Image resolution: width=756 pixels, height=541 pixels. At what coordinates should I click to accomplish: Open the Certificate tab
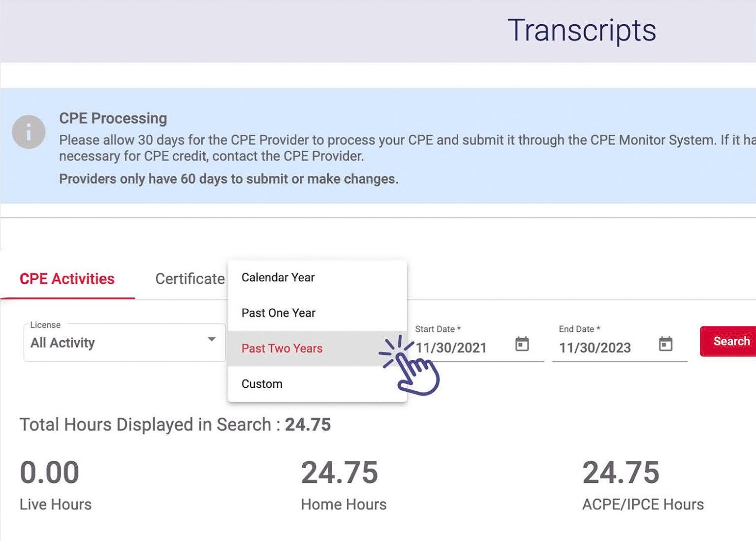[x=190, y=279]
